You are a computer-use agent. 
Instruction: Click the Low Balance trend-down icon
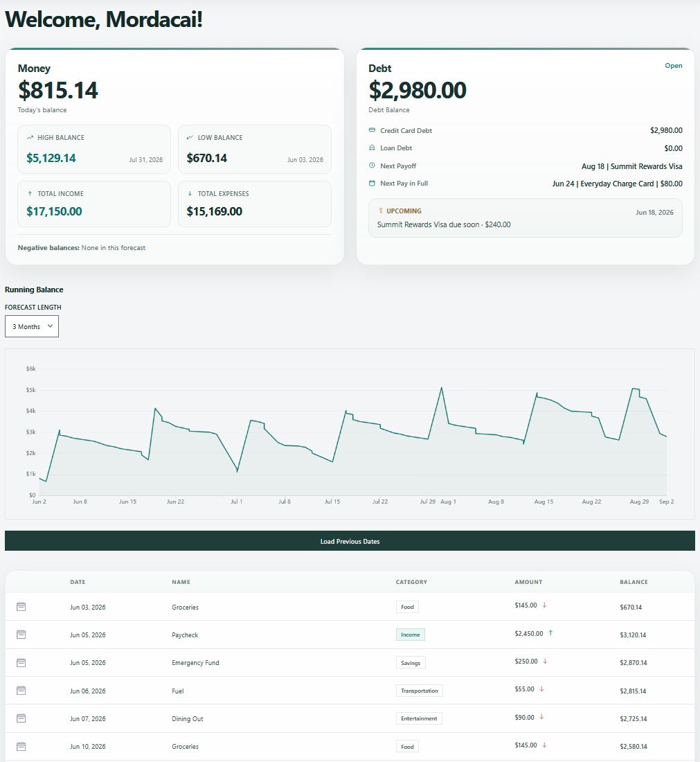click(x=190, y=138)
